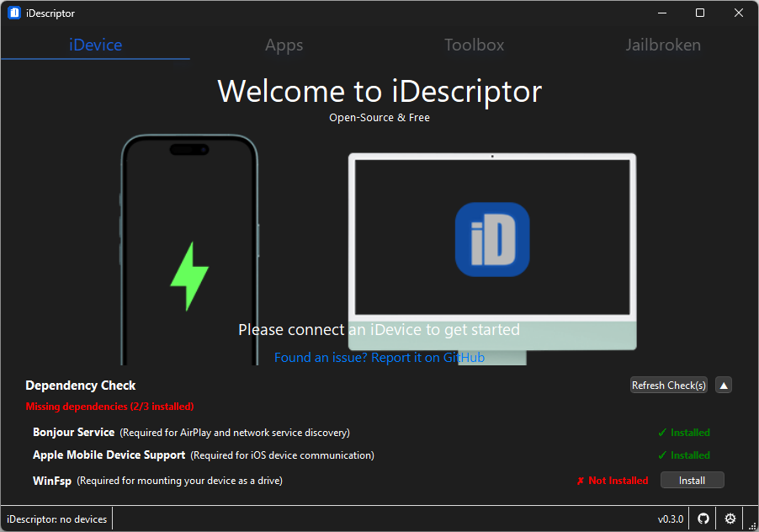The width and height of the screenshot is (759, 532).
Task: Open the GitHub icon in status bar
Action: point(703,519)
